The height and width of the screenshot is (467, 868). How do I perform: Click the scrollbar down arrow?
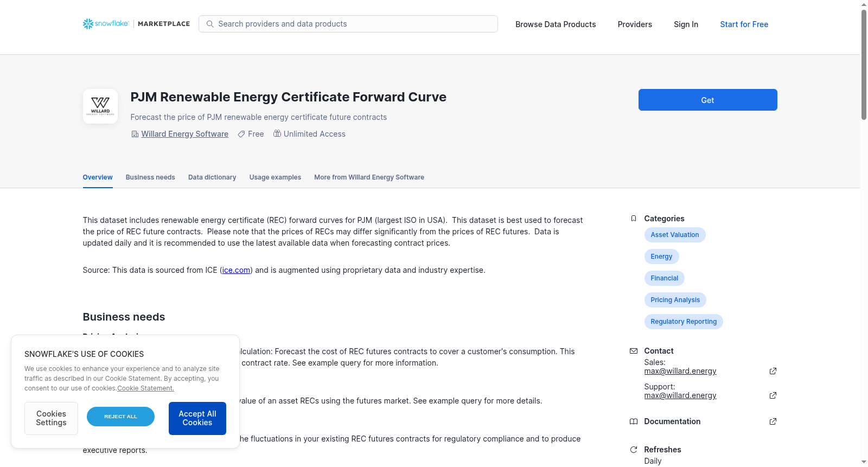[864, 462]
